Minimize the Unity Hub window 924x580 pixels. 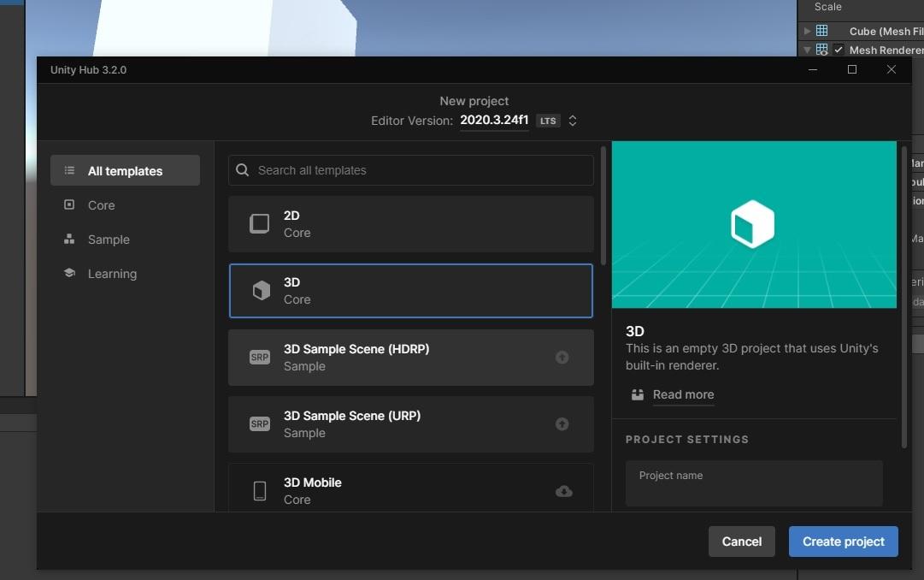click(813, 69)
